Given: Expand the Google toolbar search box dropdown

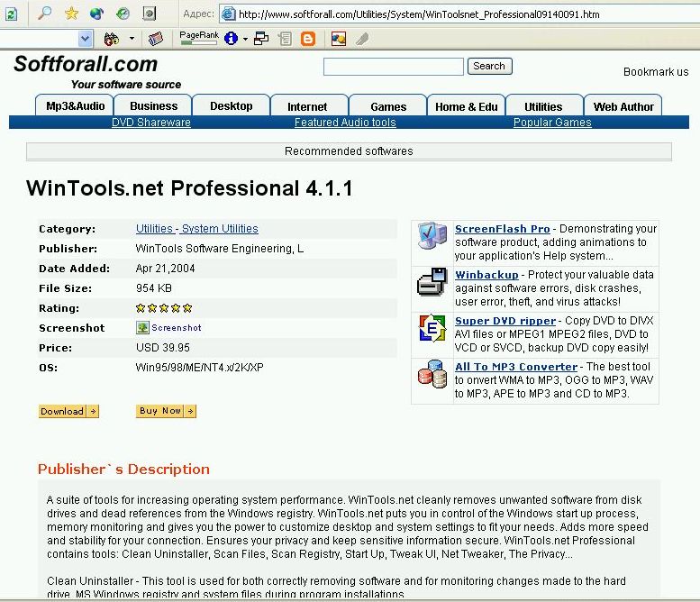Looking at the screenshot, I should point(85,39).
